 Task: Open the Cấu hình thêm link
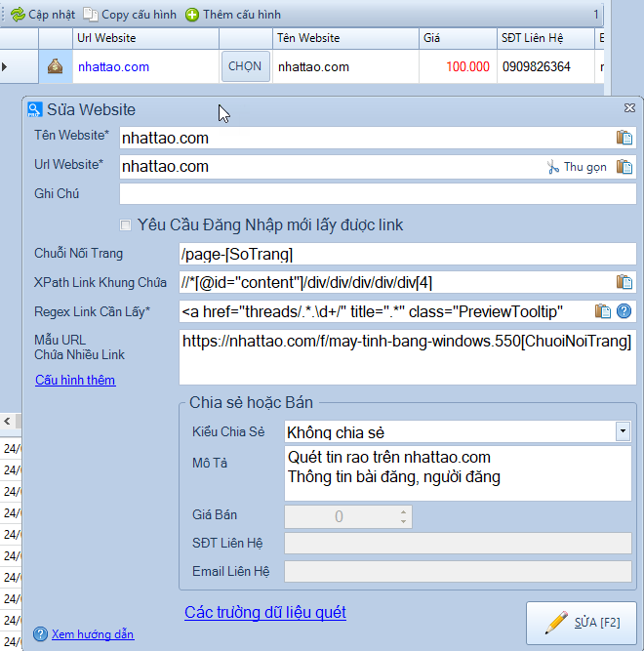[x=75, y=380]
